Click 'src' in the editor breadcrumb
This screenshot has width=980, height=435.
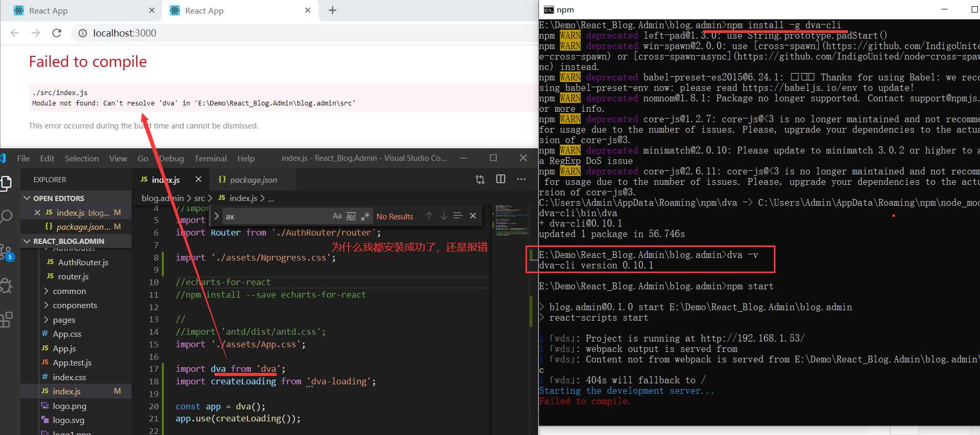coord(199,198)
